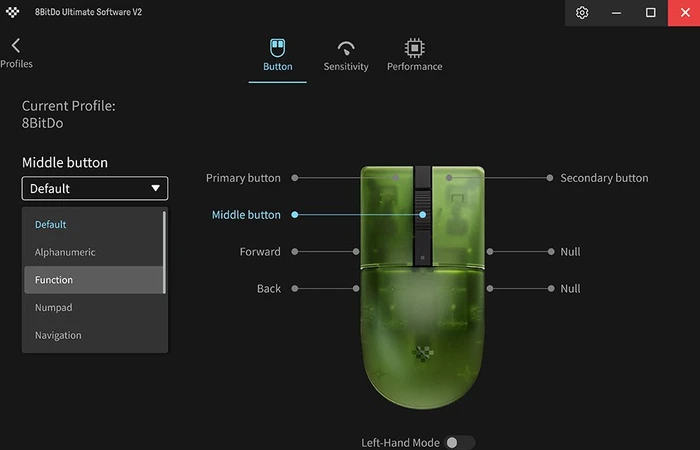This screenshot has width=700, height=450.
Task: Click the Profiles label under back arrow
Action: [x=17, y=64]
